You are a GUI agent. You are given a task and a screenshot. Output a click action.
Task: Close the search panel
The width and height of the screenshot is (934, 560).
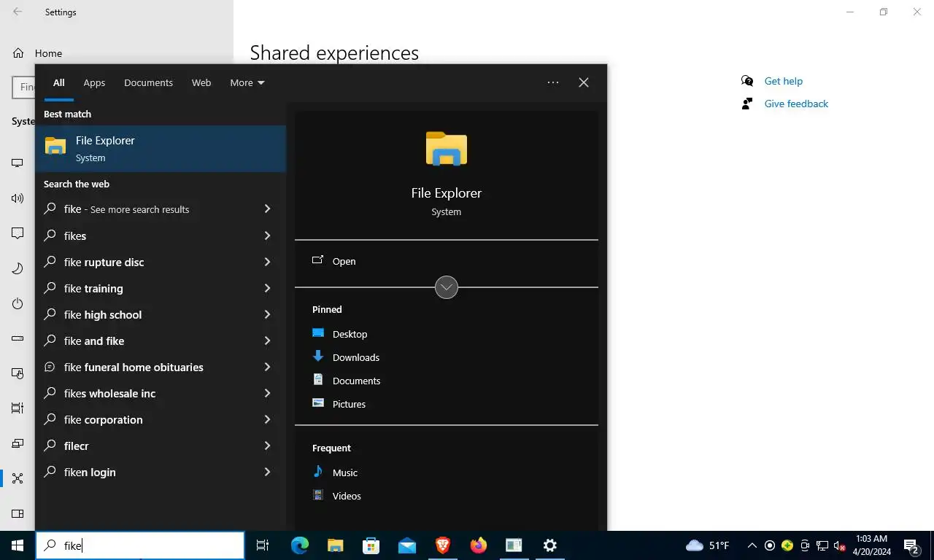[584, 82]
